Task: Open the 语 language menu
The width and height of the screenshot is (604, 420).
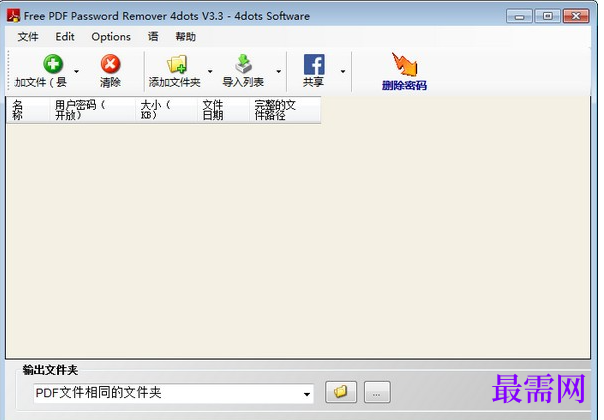Action: [153, 37]
